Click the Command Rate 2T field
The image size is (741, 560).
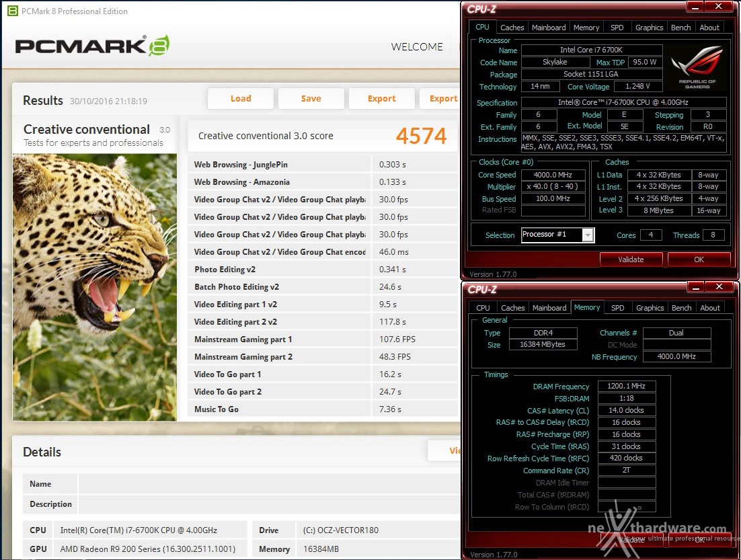click(627, 470)
